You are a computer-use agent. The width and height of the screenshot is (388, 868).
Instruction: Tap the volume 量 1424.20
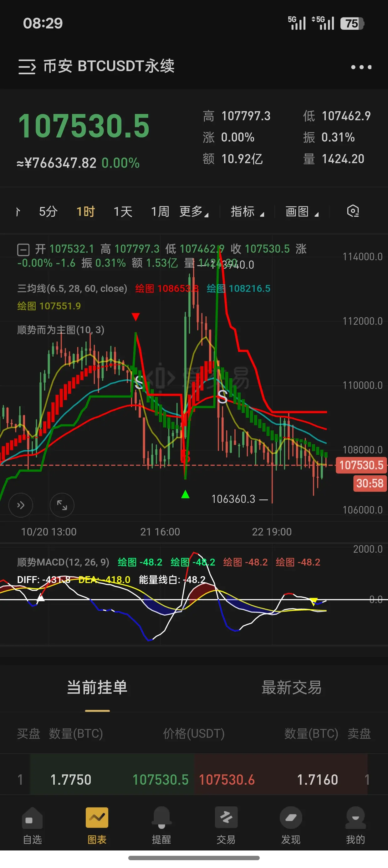coord(334,159)
